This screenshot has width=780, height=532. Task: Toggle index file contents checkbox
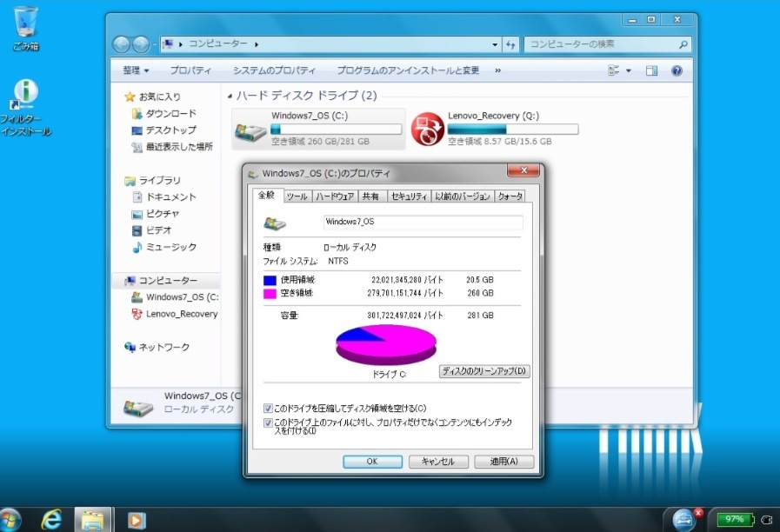[x=268, y=422]
